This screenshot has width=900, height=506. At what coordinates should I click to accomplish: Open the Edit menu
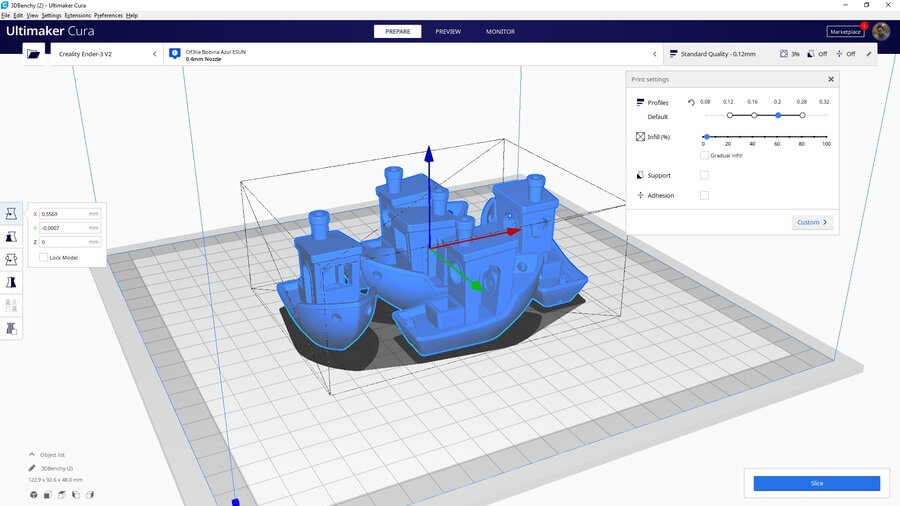[x=18, y=15]
